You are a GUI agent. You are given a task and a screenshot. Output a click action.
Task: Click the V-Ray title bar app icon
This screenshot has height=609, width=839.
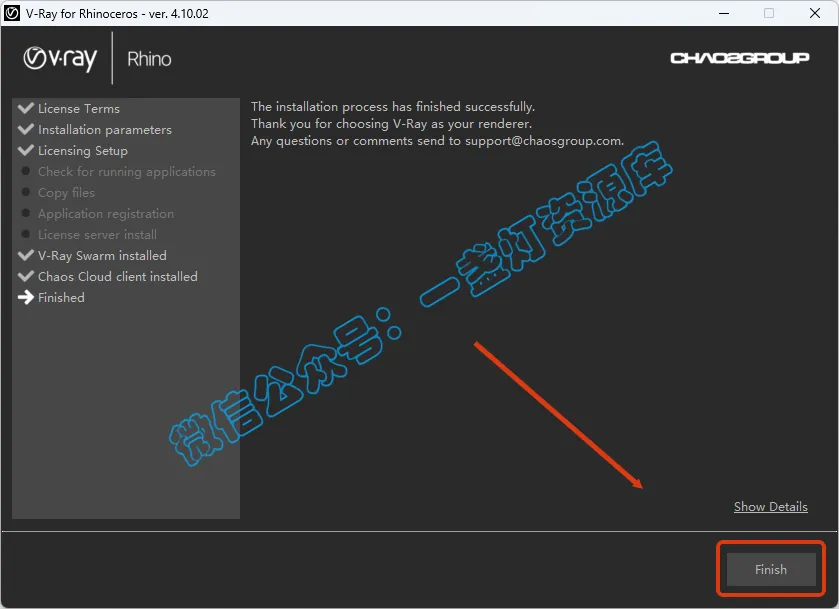12,13
